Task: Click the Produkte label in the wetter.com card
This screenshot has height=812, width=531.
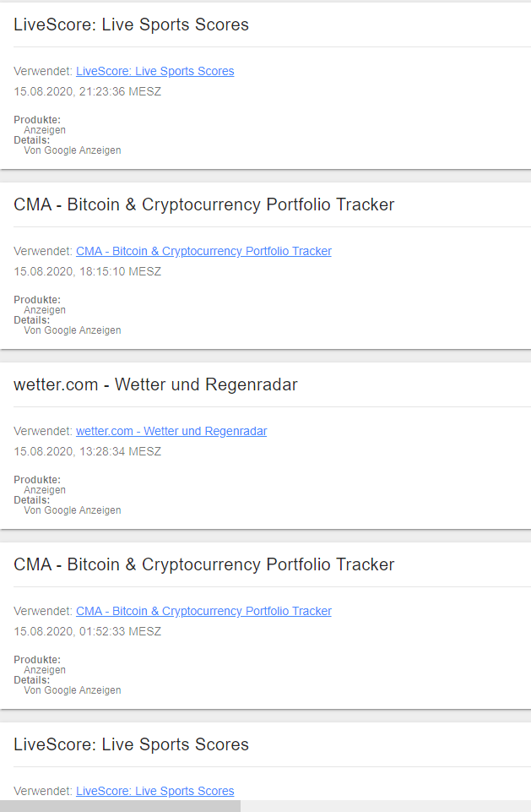Action: [37, 480]
